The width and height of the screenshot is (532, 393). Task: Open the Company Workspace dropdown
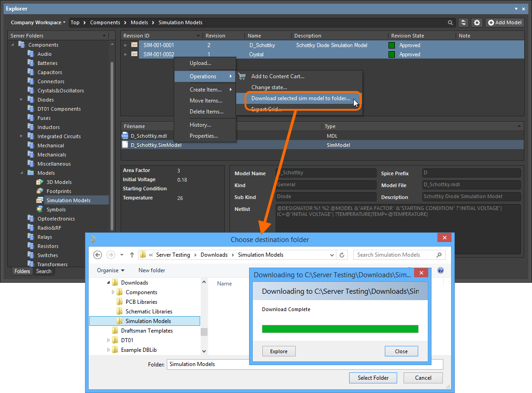click(38, 22)
